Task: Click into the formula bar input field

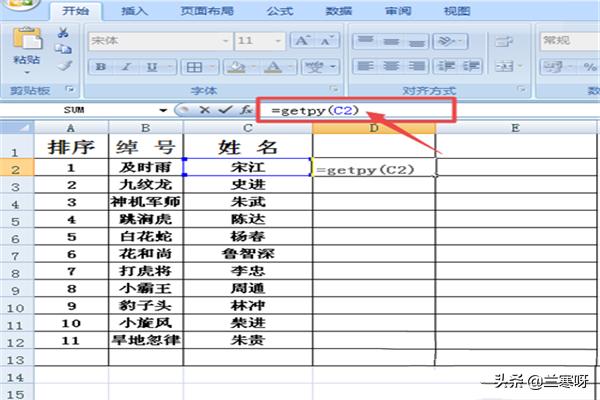Action: coord(400,109)
